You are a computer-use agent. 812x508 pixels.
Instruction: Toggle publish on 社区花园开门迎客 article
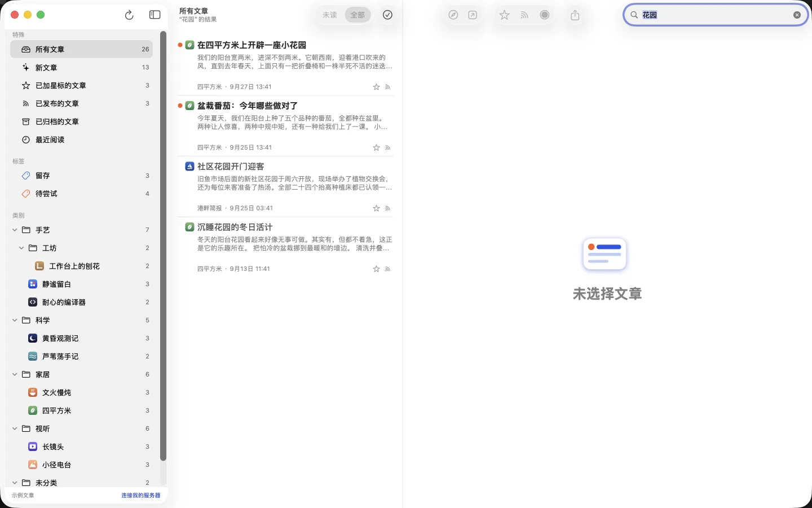(388, 208)
